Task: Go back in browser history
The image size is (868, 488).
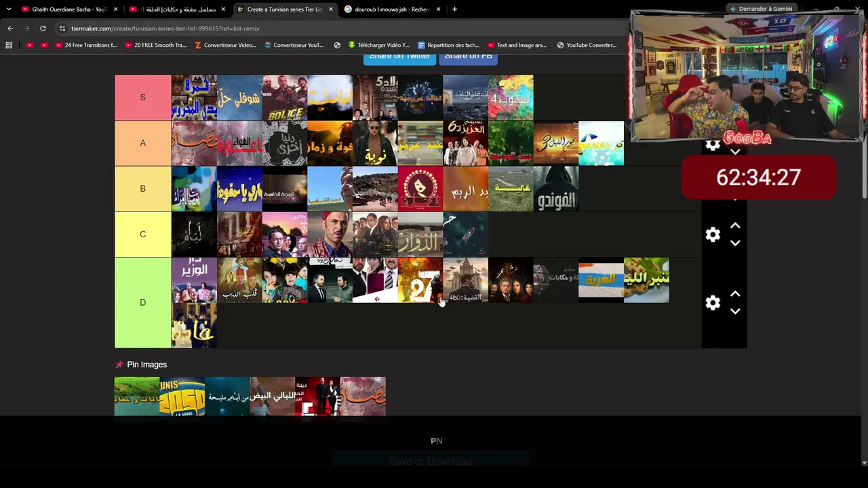Action: pos(10,28)
